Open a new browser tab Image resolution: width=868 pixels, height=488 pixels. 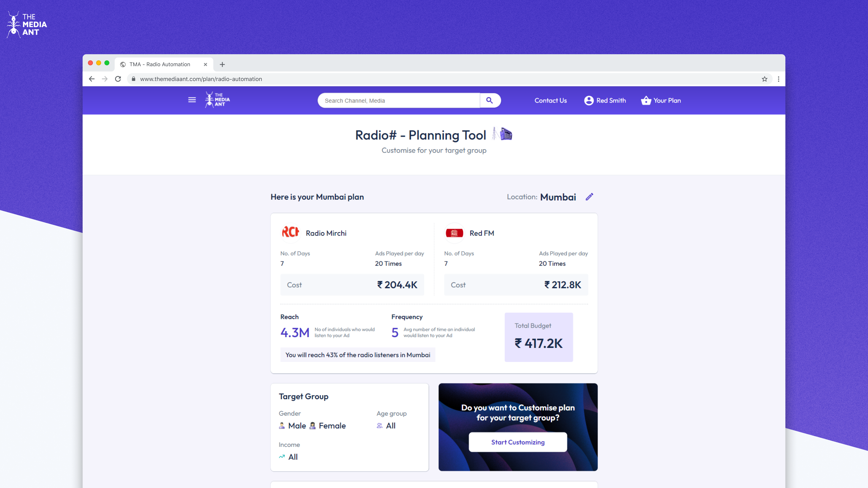(222, 65)
